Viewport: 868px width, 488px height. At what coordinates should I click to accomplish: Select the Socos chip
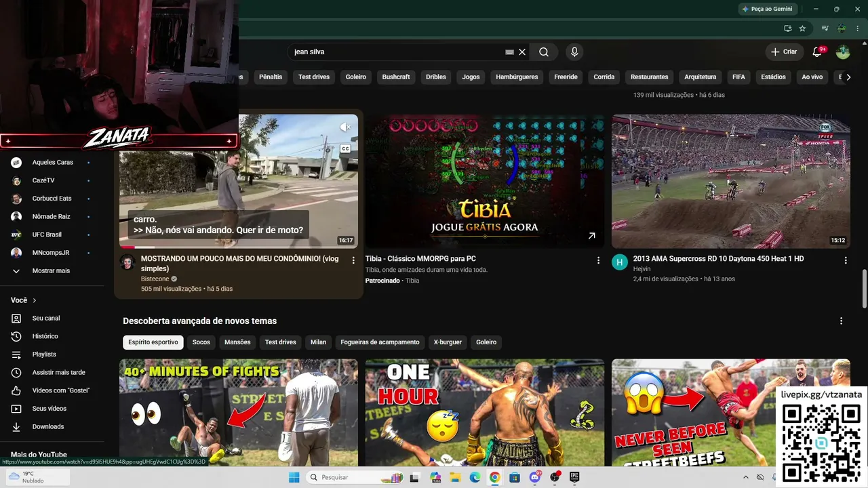point(201,342)
